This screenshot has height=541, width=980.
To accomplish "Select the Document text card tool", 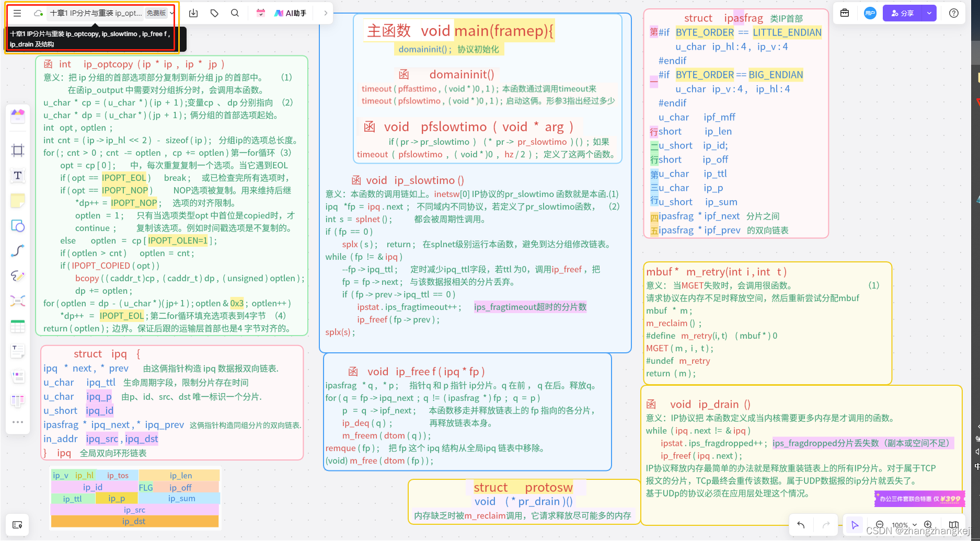I will tap(18, 351).
